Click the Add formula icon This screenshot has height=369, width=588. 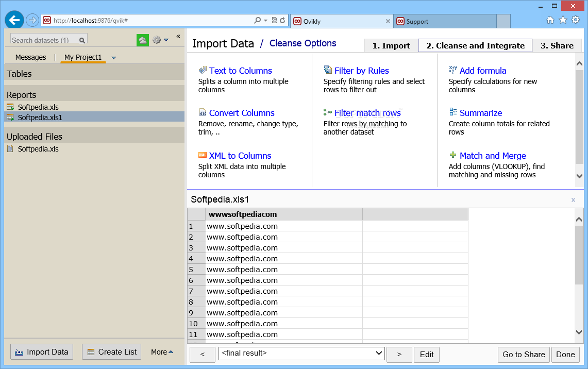(453, 70)
